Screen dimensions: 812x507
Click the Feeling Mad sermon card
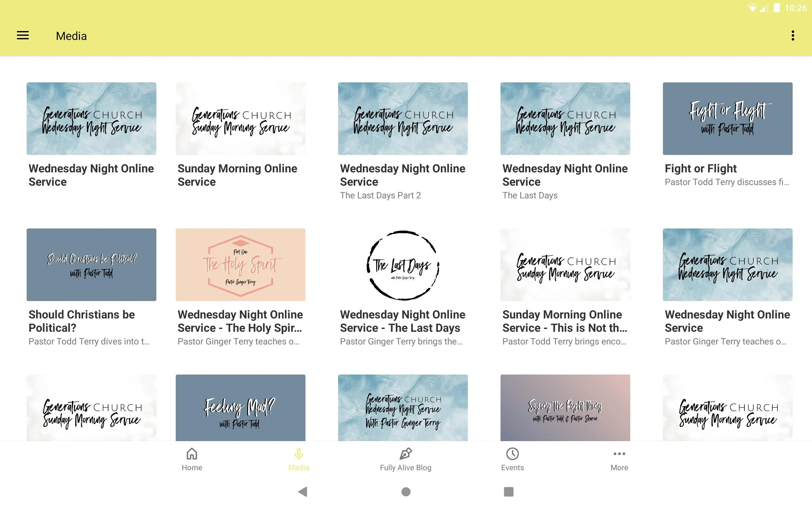click(x=240, y=408)
